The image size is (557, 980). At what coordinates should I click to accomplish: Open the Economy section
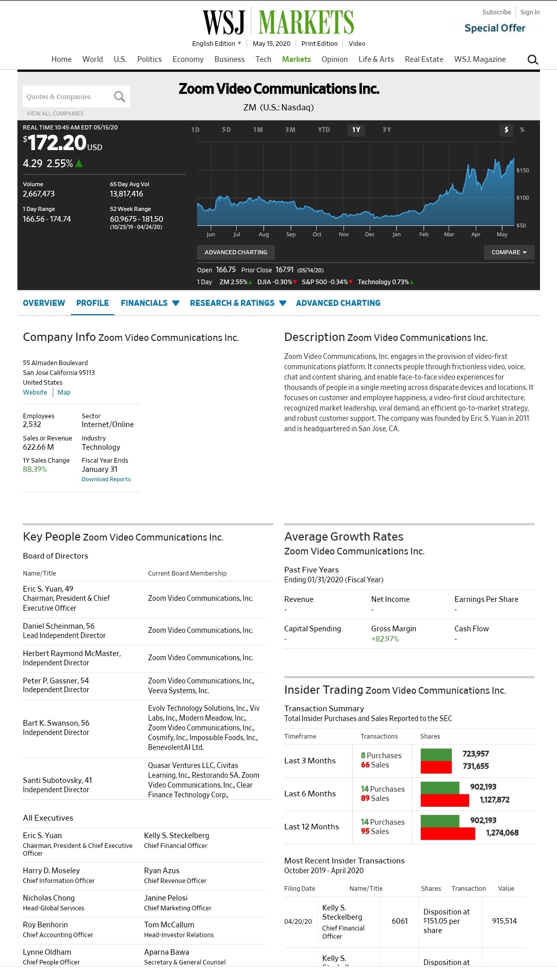[188, 59]
